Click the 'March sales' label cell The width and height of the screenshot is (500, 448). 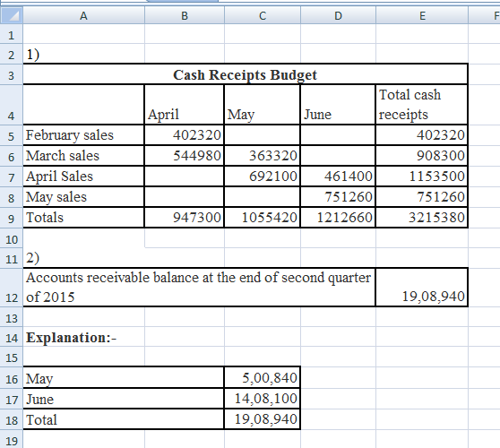coord(83,156)
